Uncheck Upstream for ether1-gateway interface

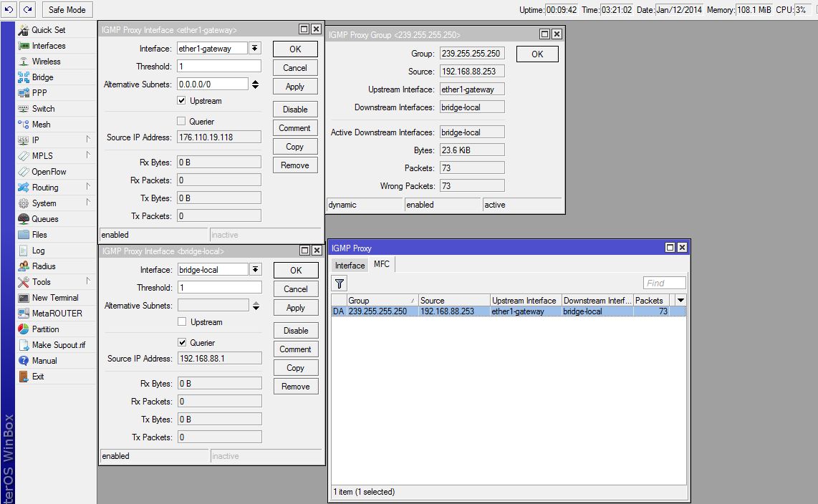coord(181,101)
